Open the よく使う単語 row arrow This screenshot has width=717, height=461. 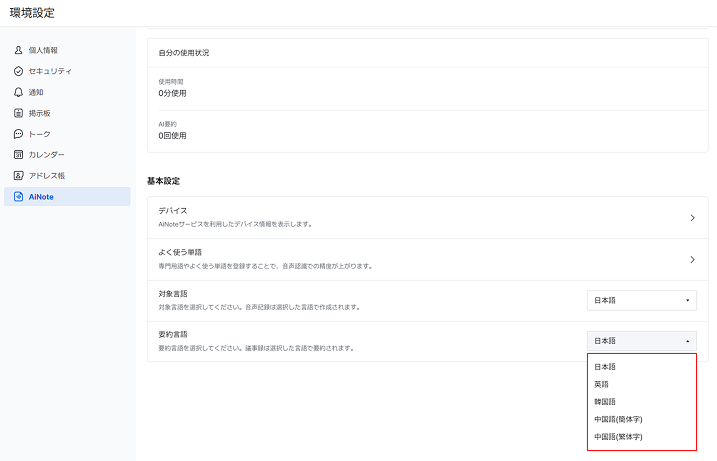[x=692, y=260]
